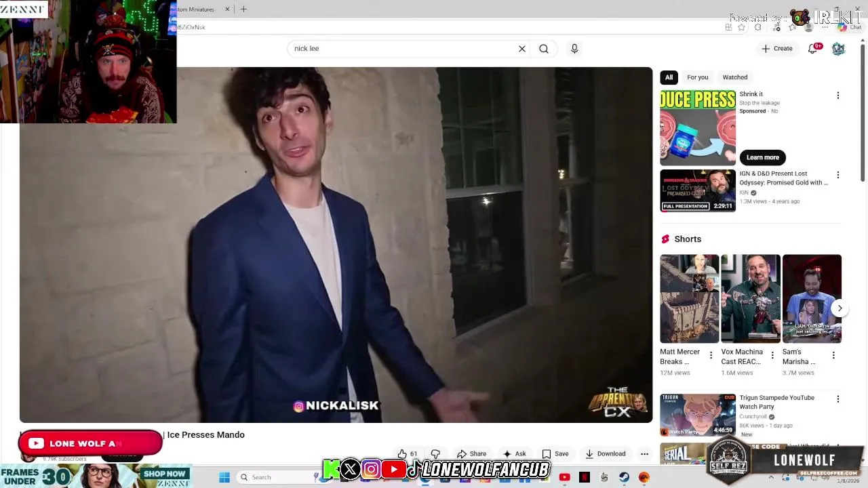Open options for Trigun Stampede video

point(838,399)
